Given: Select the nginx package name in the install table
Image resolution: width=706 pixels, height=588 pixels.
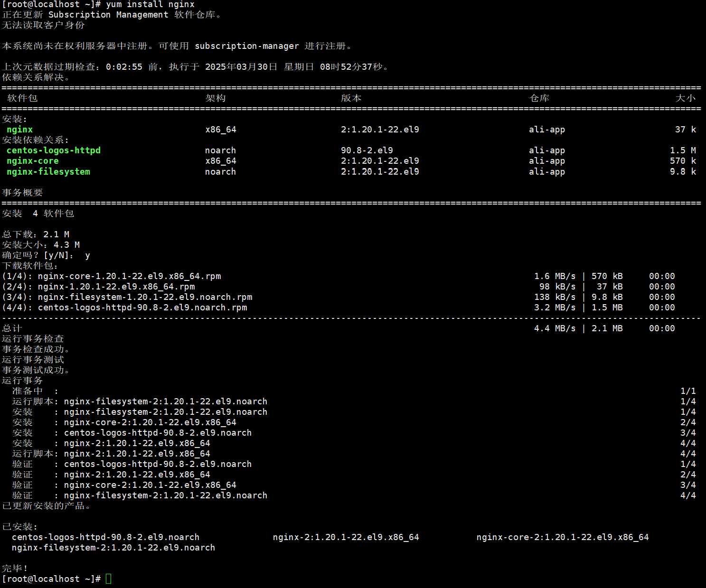Looking at the screenshot, I should 19,129.
